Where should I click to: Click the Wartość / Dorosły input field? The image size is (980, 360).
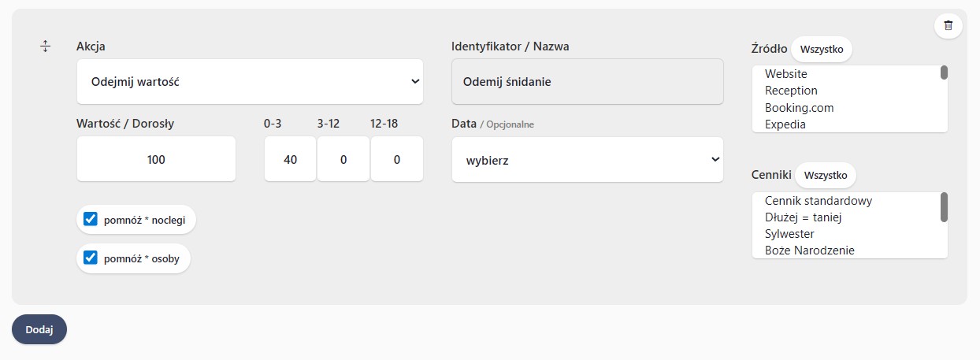(x=156, y=159)
